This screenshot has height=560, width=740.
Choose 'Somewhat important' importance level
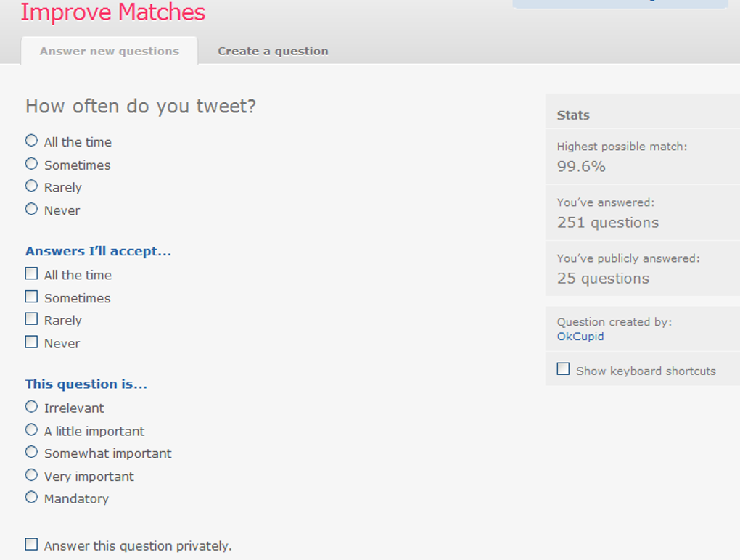point(31,453)
